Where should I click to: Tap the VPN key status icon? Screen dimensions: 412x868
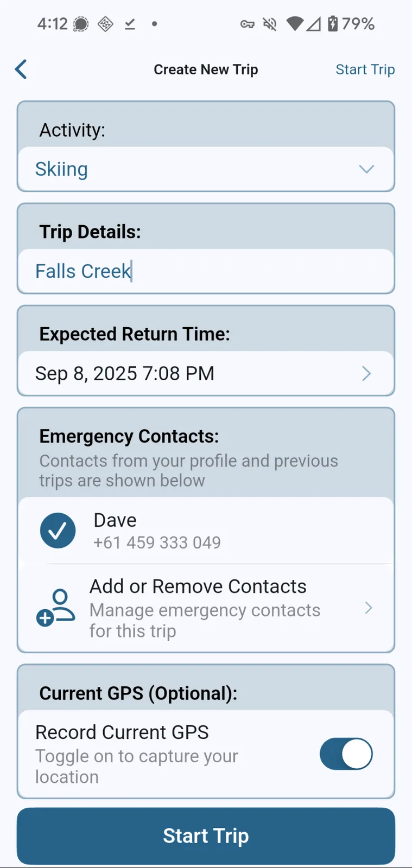coord(248,24)
